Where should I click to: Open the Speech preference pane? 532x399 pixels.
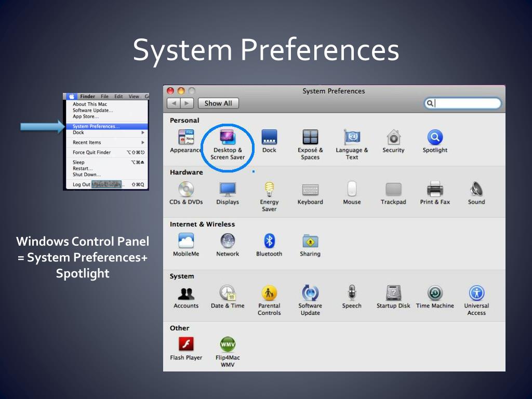[x=352, y=297]
